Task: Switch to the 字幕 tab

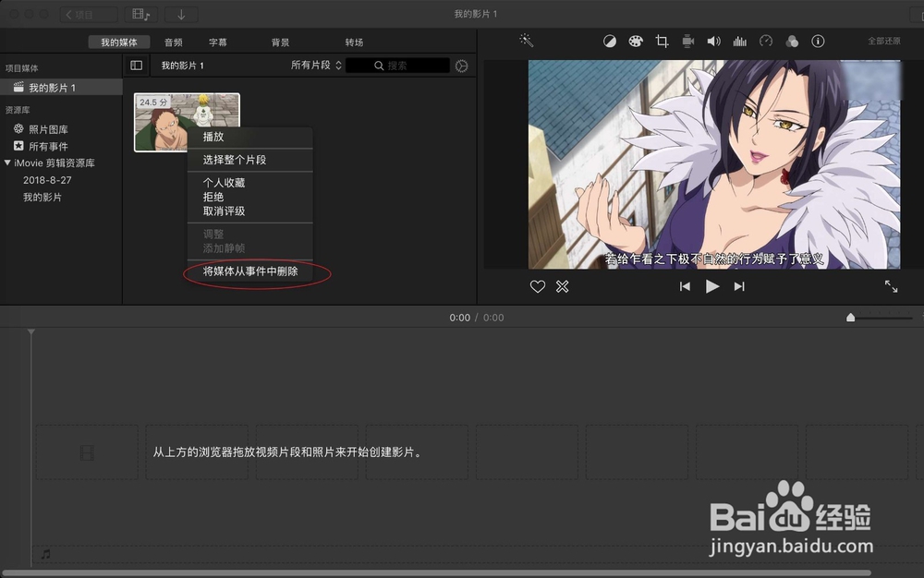Action: point(218,42)
